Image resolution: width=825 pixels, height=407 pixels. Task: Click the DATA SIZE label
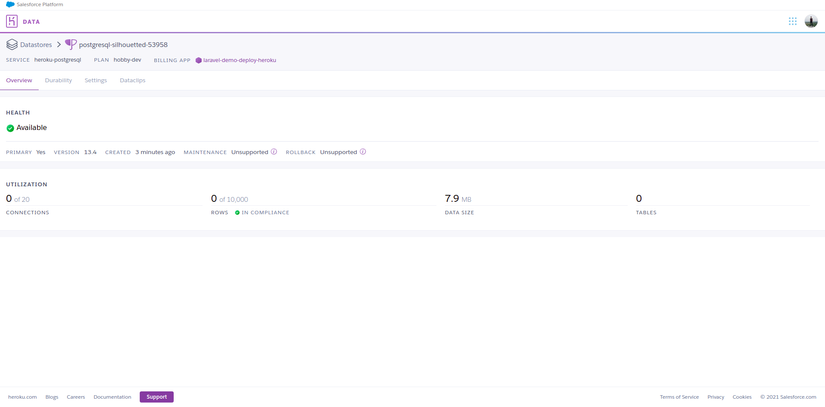pyautogui.click(x=459, y=213)
